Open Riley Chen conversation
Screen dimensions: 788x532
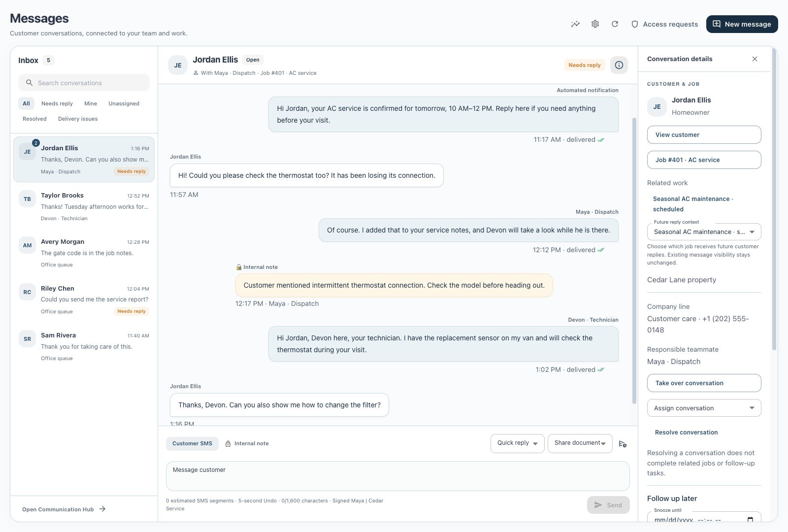[84, 299]
